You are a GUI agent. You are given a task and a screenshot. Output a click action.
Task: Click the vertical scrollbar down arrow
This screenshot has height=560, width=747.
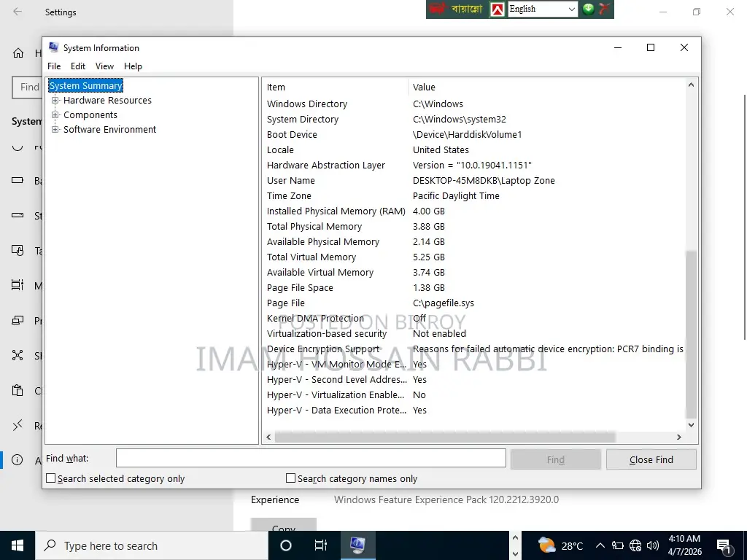click(x=691, y=425)
